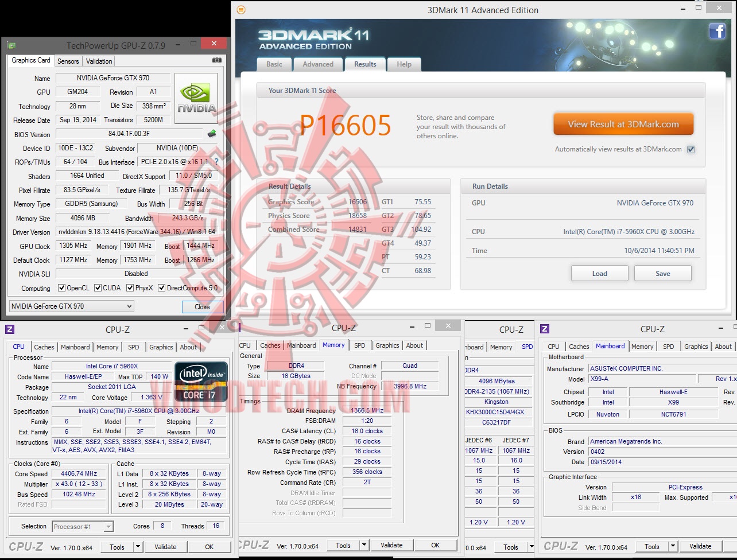Expand Tools arrow in CPU-Z processor window
Viewport: 737px width, 560px height.
(x=138, y=547)
